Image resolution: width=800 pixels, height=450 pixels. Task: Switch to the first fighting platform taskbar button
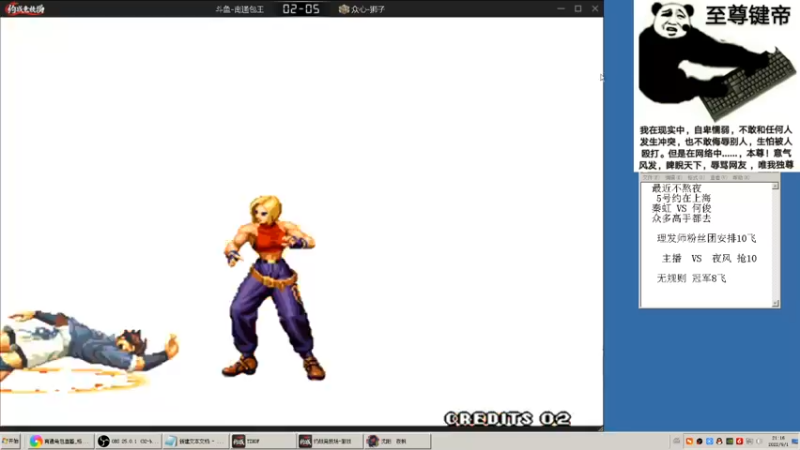coord(262,441)
